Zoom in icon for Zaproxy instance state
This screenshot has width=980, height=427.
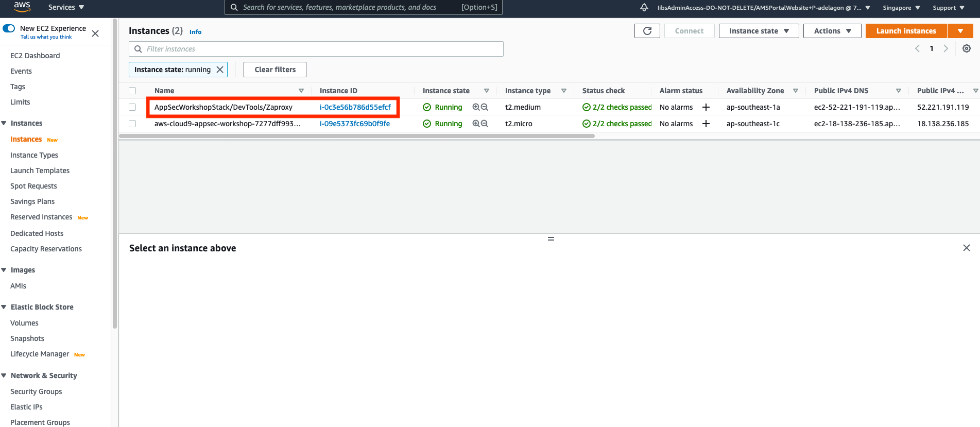point(476,107)
